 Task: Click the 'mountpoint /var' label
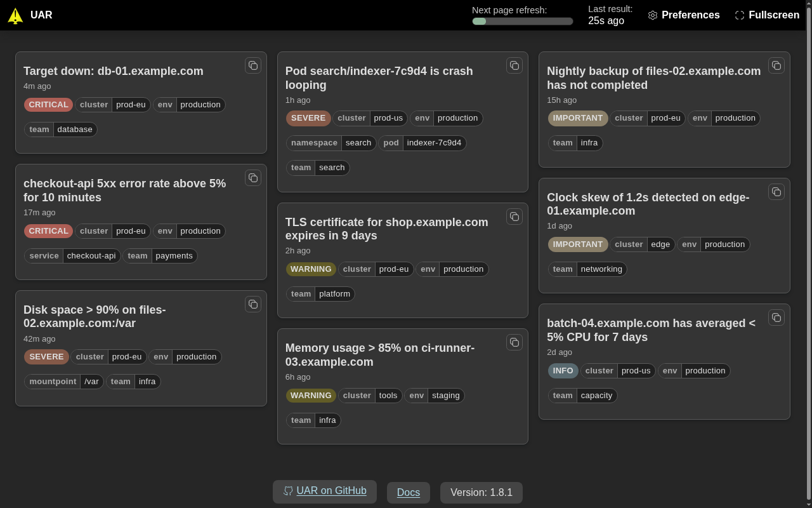point(64,382)
